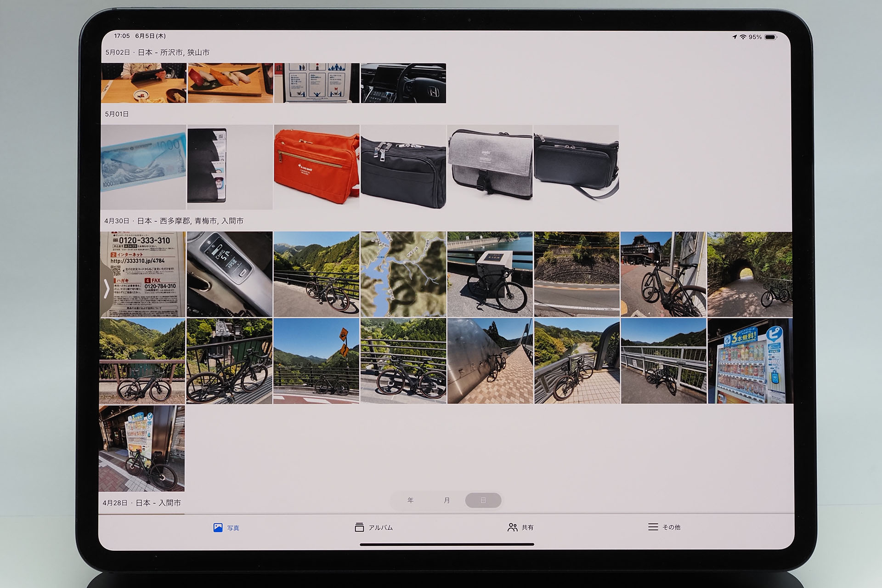Open the bike on brick walkway photo

pyautogui.click(x=490, y=361)
